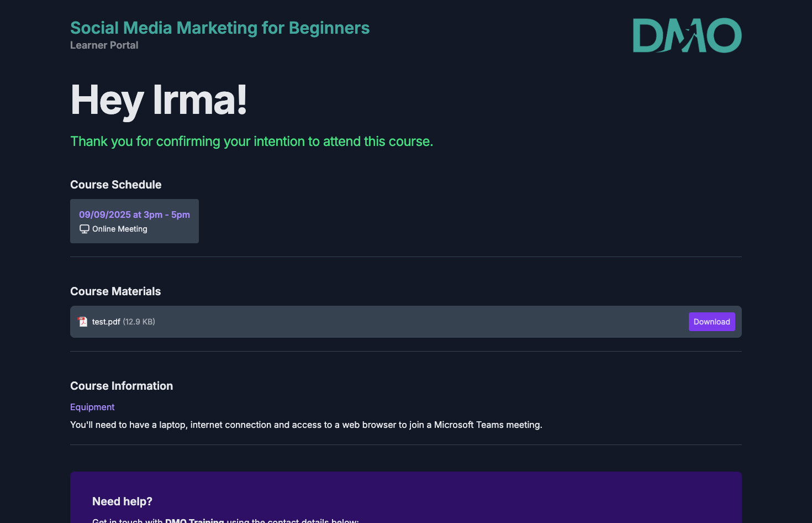Click the PDF file icon
Image resolution: width=812 pixels, height=523 pixels.
click(83, 322)
